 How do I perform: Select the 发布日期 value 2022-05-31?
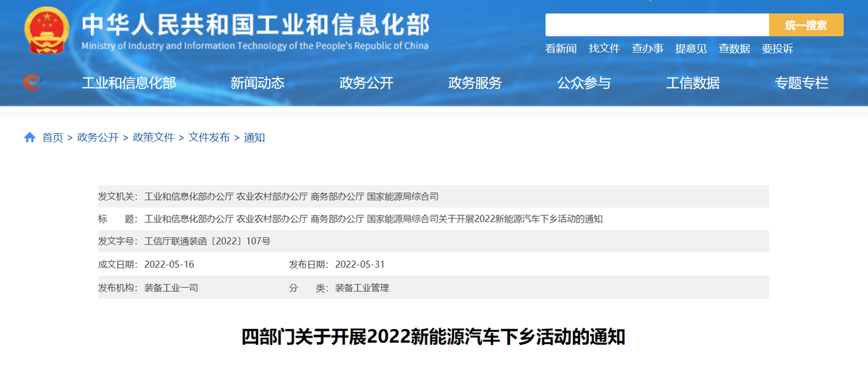(x=360, y=265)
